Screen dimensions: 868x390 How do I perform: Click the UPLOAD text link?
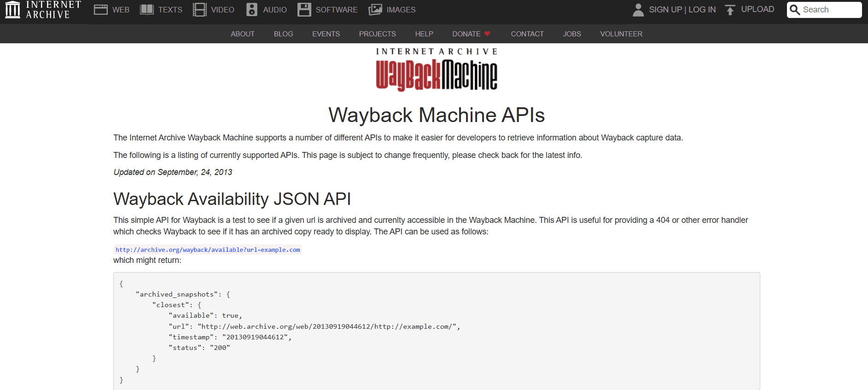click(x=757, y=9)
